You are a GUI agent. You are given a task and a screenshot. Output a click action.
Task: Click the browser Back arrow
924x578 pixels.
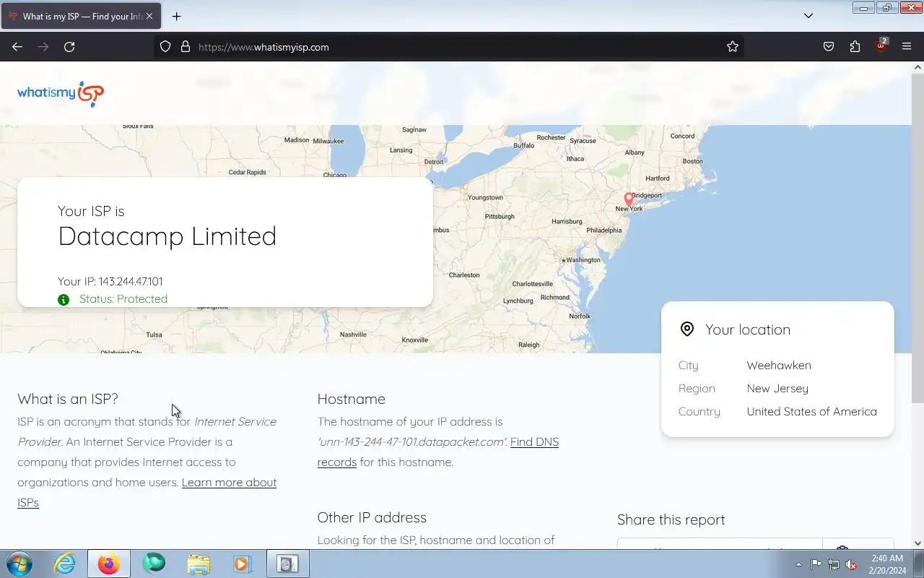17,47
